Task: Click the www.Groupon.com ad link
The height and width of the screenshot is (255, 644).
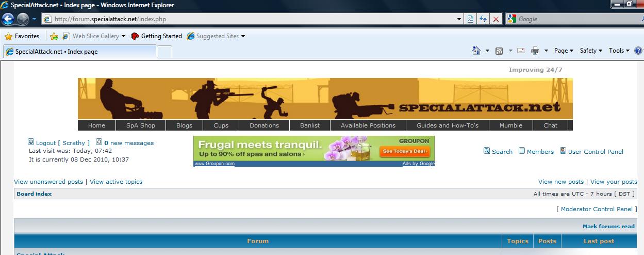Action: click(214, 164)
